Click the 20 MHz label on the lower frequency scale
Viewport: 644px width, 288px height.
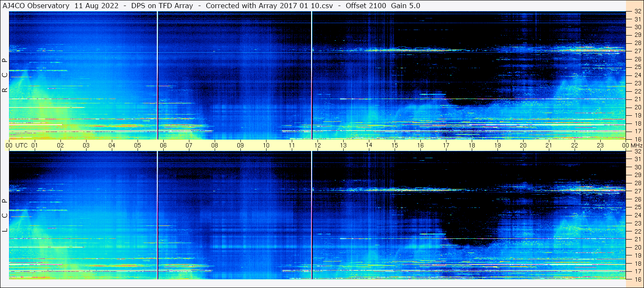pyautogui.click(x=637, y=247)
